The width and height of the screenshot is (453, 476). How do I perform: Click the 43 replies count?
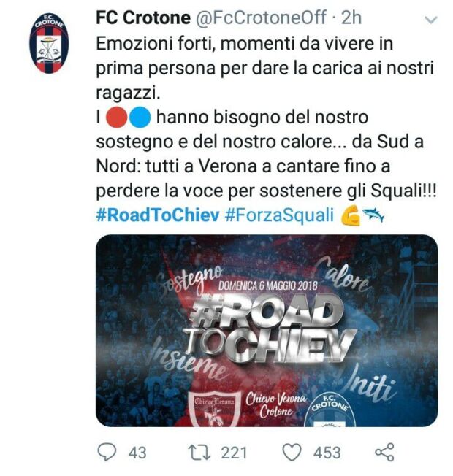click(x=137, y=453)
